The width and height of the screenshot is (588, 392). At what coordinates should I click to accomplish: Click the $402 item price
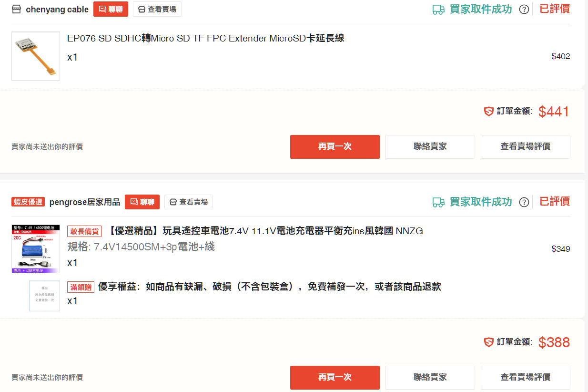click(561, 56)
